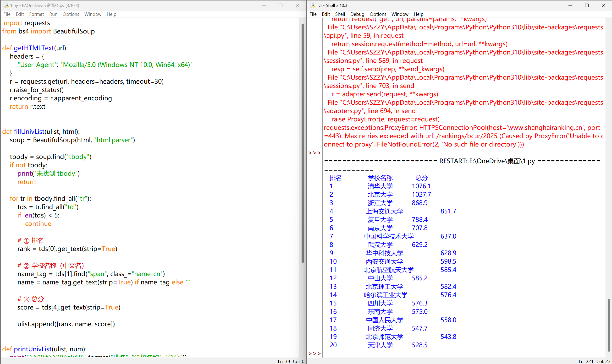The width and height of the screenshot is (612, 364).
Task: Minimize the IDLE Shell window
Action: pos(570,5)
